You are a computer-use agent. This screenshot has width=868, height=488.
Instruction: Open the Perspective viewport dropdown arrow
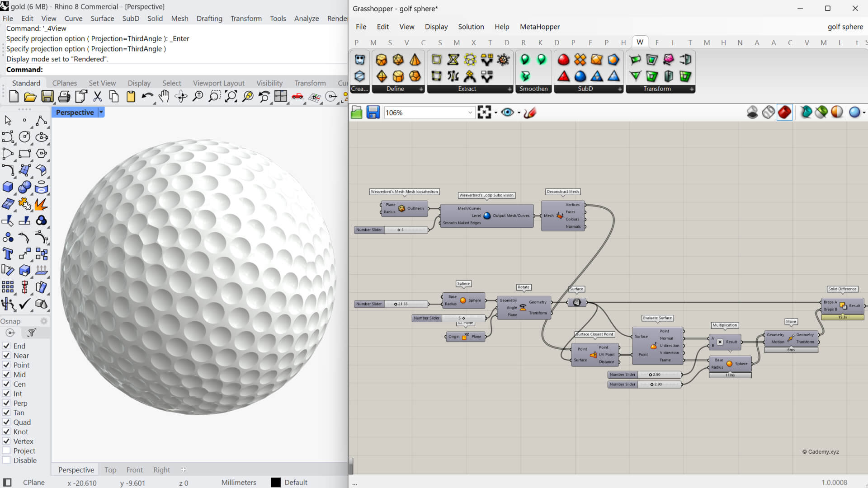[x=101, y=112]
